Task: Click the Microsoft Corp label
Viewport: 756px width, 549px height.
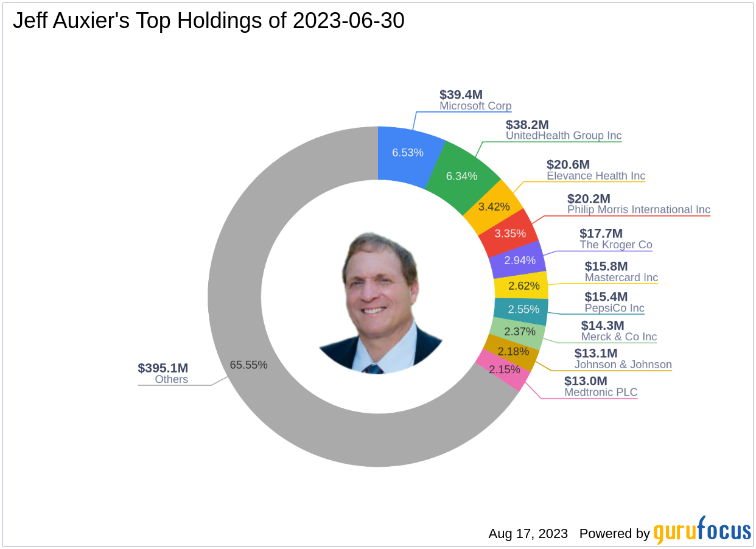Action: [475, 106]
